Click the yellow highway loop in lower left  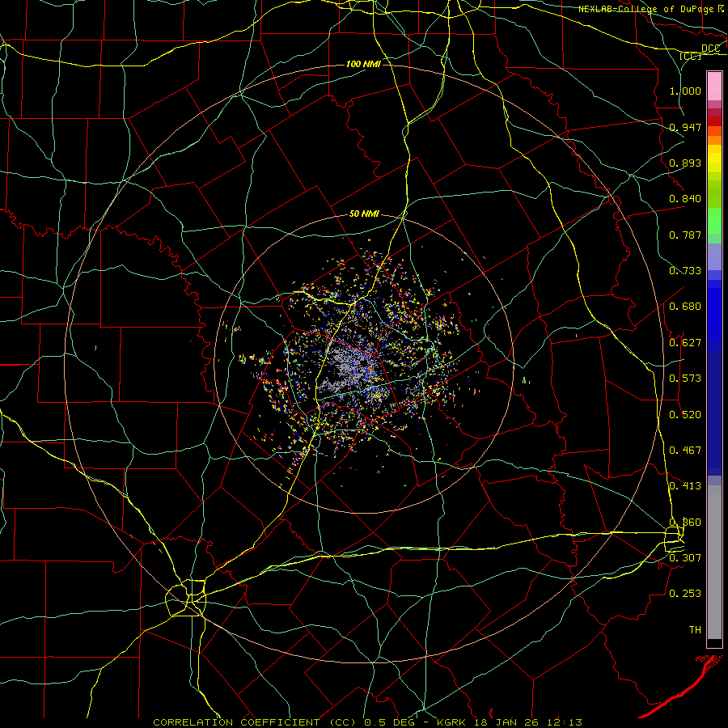click(x=186, y=598)
